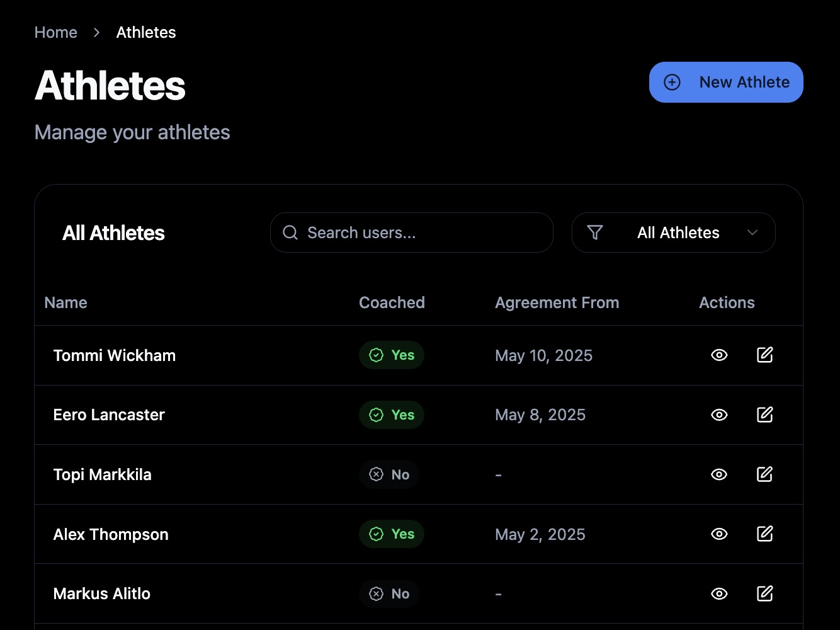Screen dimensions: 840x630
Task: Create a New Athlete
Action: 726,82
